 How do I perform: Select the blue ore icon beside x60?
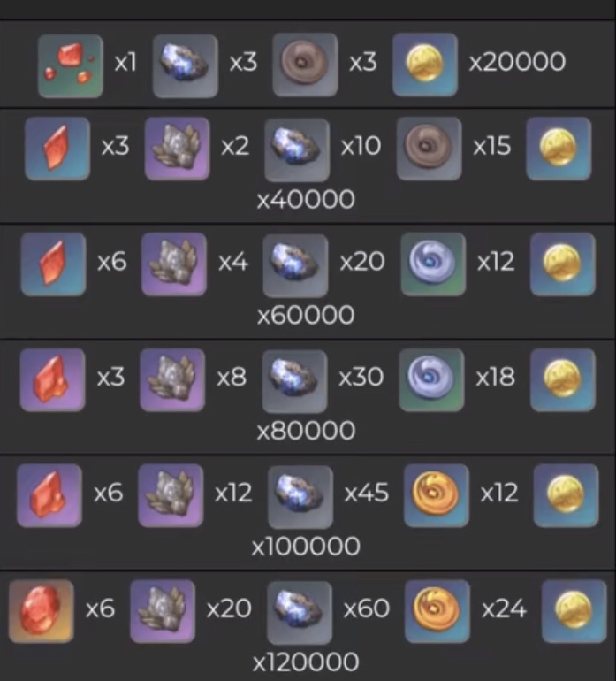click(x=300, y=613)
